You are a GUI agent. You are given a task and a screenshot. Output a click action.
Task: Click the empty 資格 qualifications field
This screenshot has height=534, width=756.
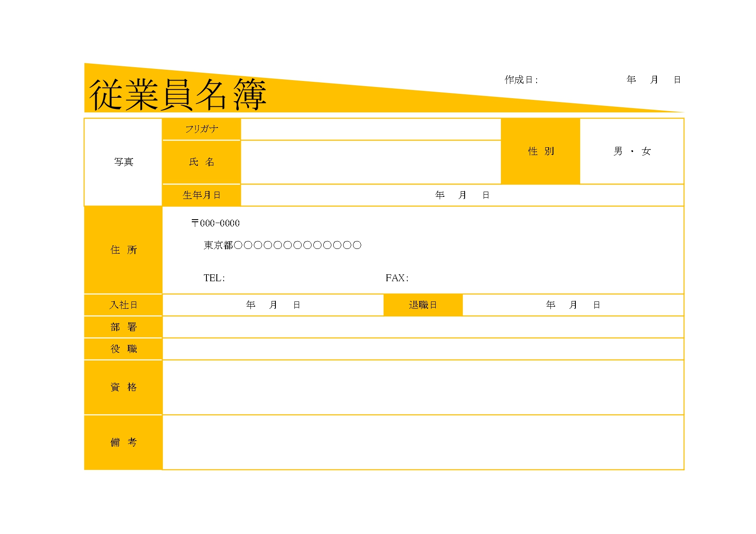pos(422,387)
